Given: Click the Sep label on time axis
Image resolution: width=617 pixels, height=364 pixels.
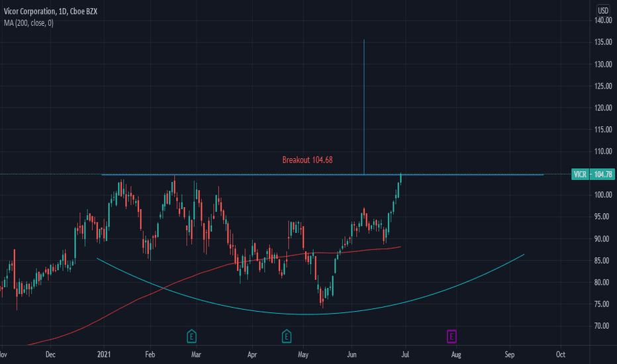Looking at the screenshot, I should (x=510, y=355).
